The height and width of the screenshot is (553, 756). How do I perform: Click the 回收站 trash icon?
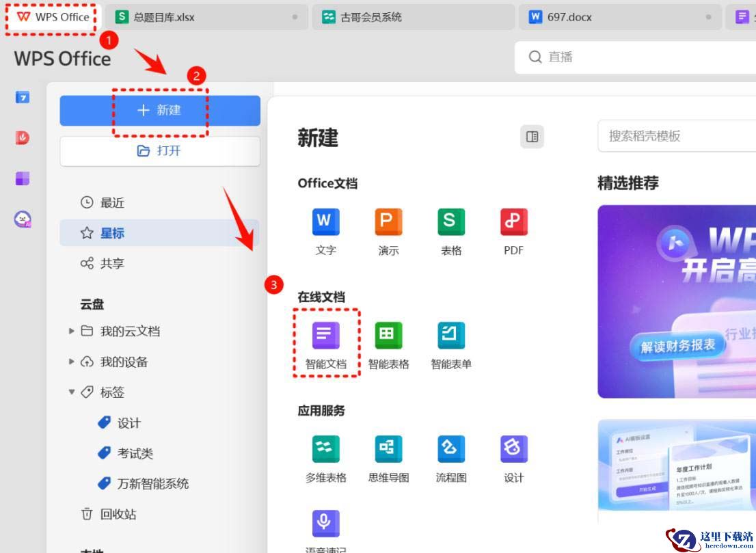[x=87, y=514]
